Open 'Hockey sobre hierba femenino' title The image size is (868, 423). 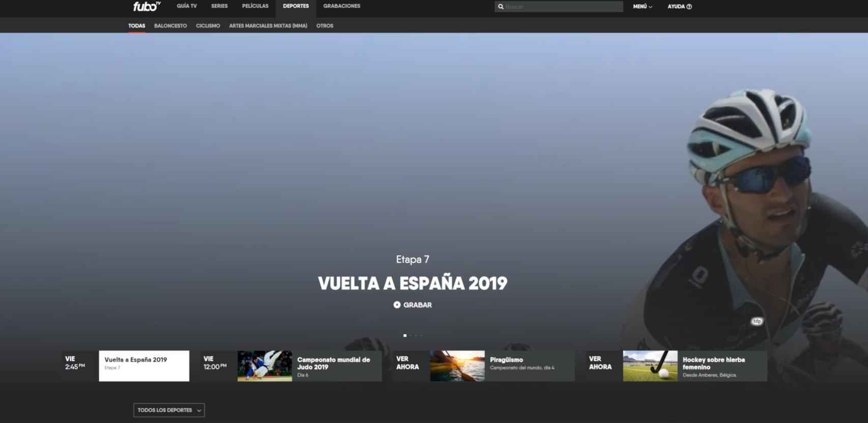click(713, 363)
